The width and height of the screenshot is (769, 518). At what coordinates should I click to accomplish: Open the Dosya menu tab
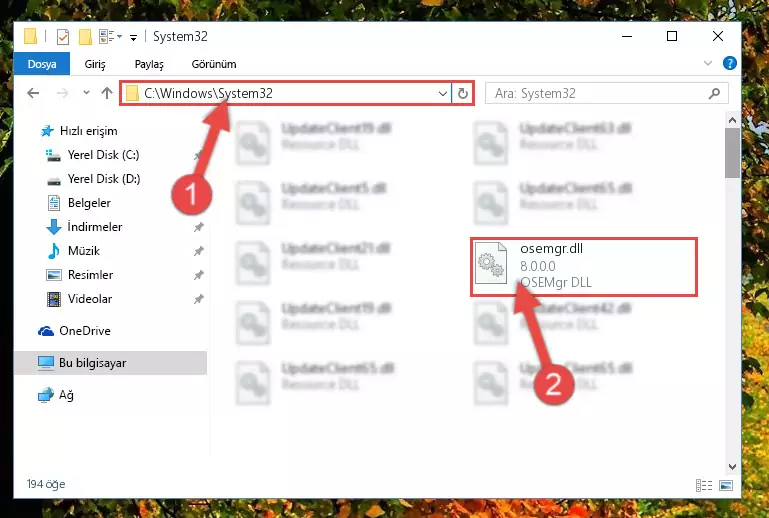[42, 64]
